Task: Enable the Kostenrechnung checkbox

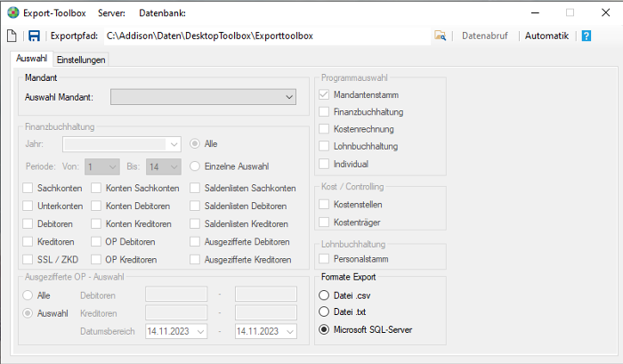Action: click(324, 129)
